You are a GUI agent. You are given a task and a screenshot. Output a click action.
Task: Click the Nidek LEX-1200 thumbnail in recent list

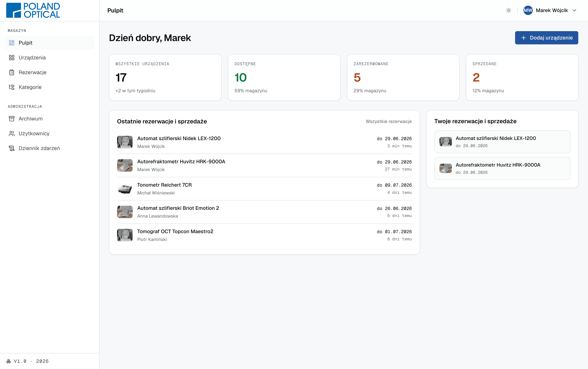pyautogui.click(x=125, y=142)
